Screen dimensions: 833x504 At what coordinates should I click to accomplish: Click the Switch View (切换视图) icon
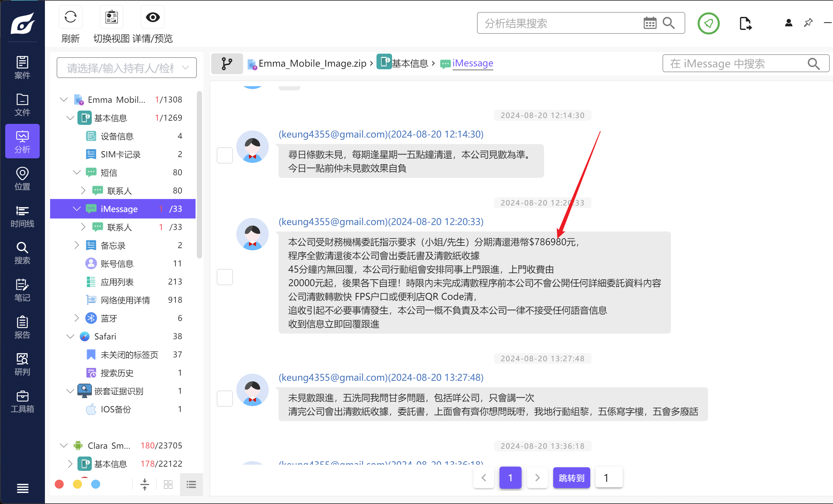click(x=111, y=17)
